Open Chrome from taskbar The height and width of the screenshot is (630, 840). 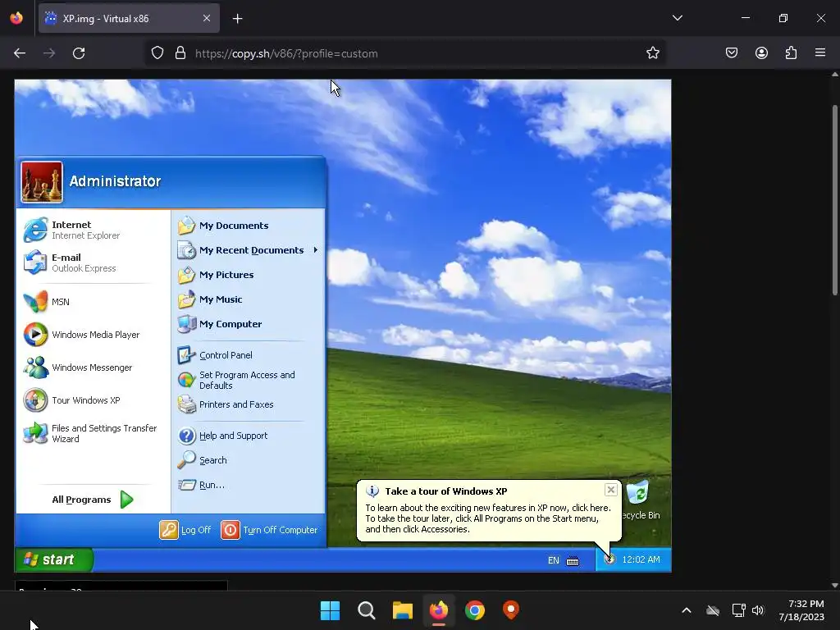pyautogui.click(x=475, y=610)
